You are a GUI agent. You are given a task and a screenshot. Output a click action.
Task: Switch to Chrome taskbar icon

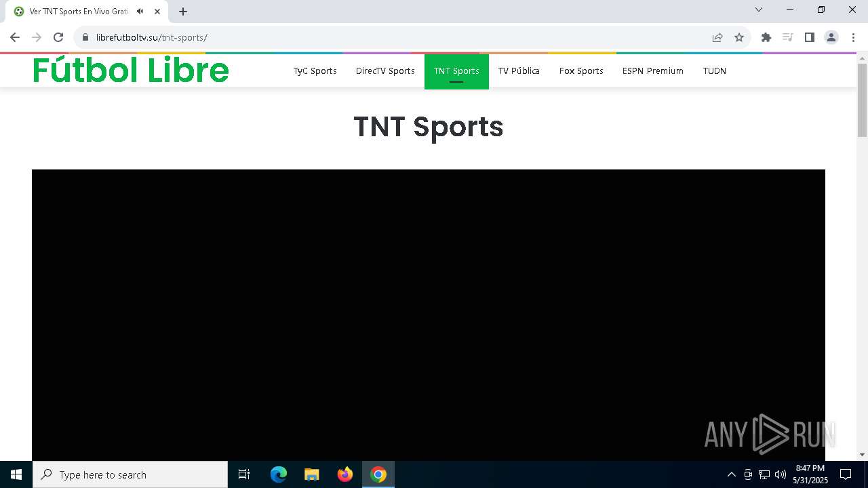[x=378, y=474]
